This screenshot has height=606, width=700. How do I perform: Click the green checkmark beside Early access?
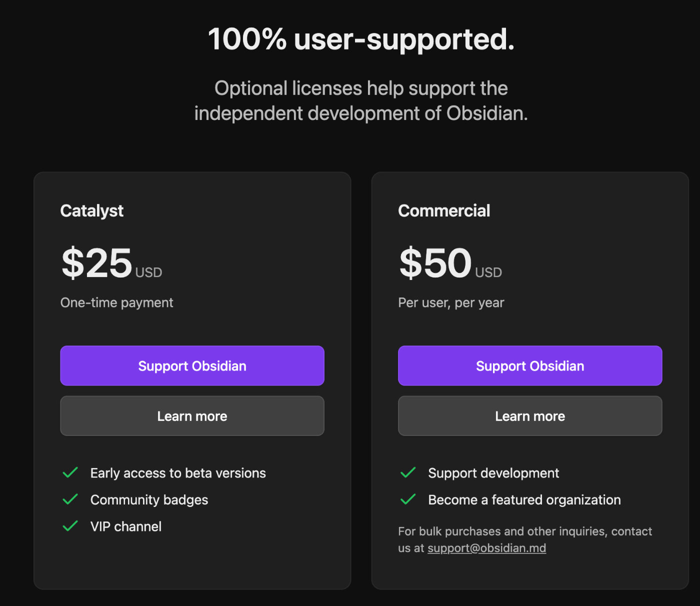(70, 472)
